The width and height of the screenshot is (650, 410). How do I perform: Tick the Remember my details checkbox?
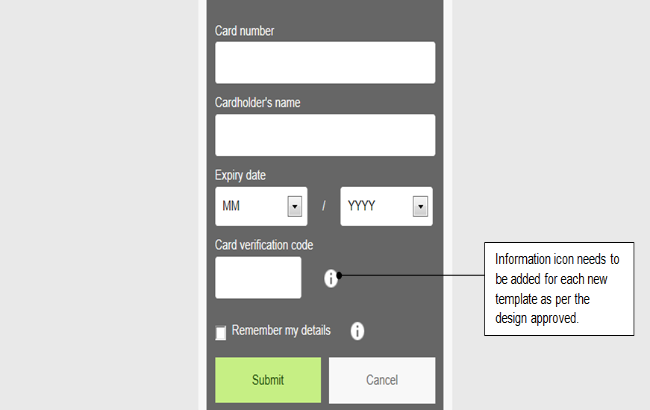coord(221,333)
